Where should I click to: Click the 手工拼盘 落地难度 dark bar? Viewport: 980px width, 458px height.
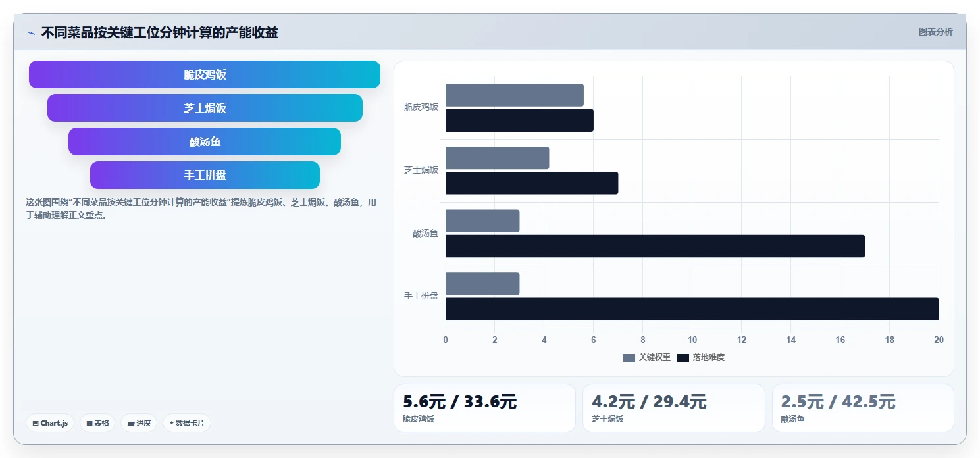pos(692,309)
